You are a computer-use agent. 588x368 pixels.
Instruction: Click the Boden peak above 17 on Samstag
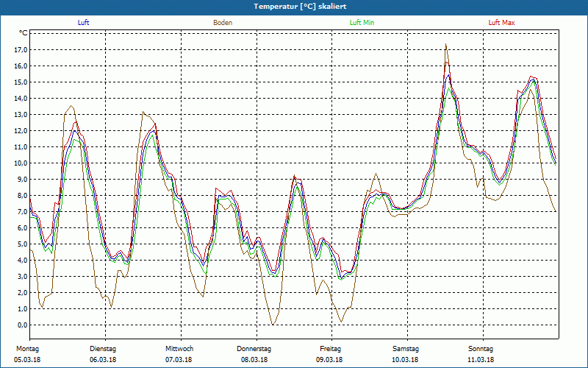tap(445, 45)
